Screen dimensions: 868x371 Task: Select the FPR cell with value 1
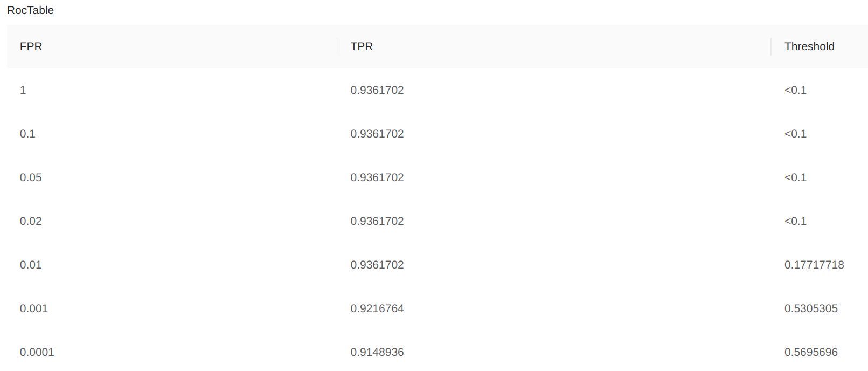[x=23, y=90]
